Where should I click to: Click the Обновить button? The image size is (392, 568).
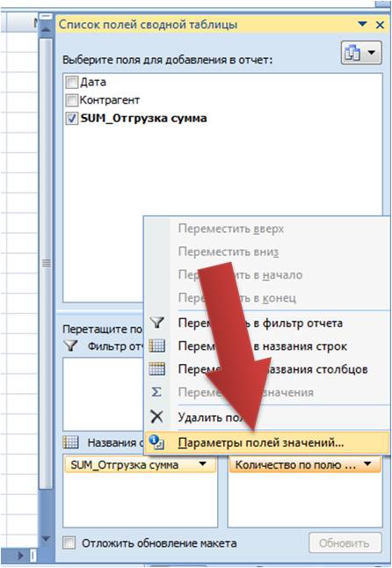345,543
